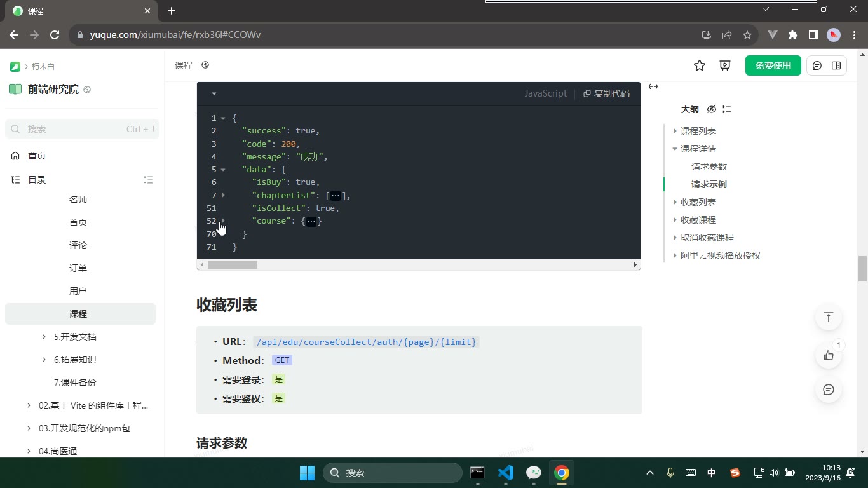
Task: Collapse the code block with its top arrow
Action: pos(214,93)
